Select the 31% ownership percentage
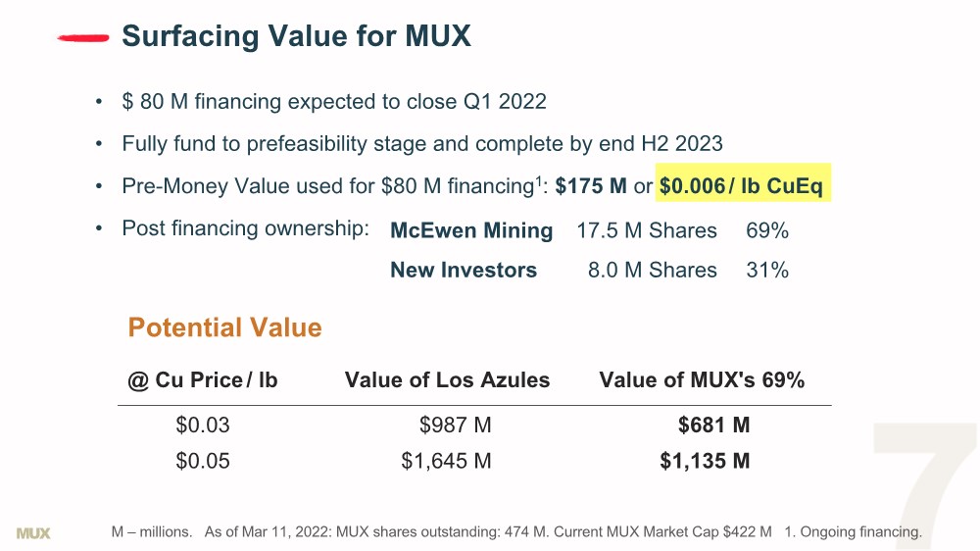980x551 pixels. point(767,271)
